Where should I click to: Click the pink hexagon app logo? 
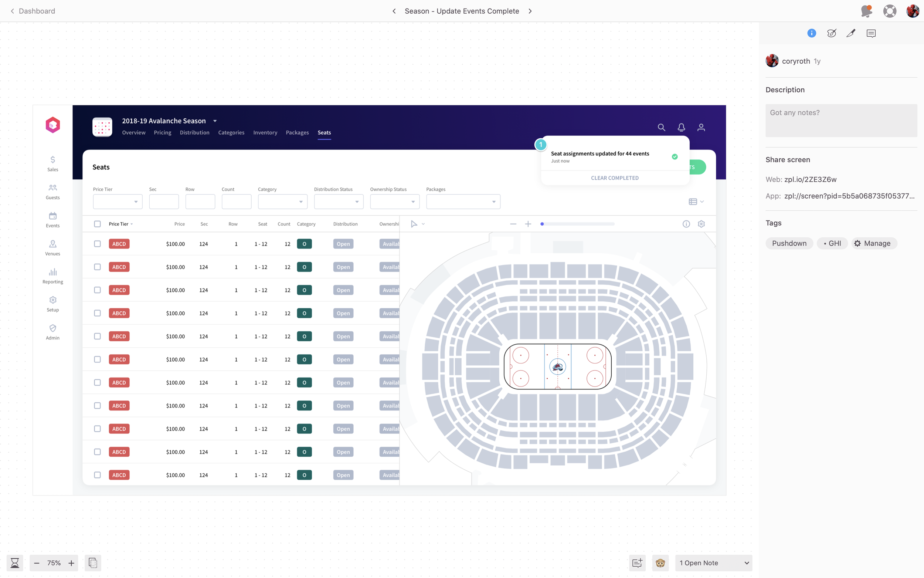pyautogui.click(x=53, y=125)
